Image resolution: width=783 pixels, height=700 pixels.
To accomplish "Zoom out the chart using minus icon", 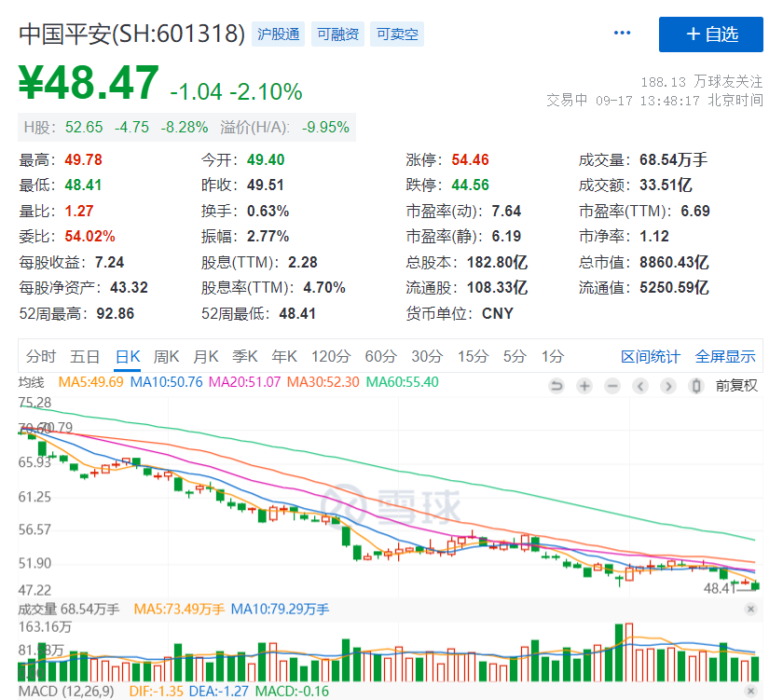I will [612, 386].
